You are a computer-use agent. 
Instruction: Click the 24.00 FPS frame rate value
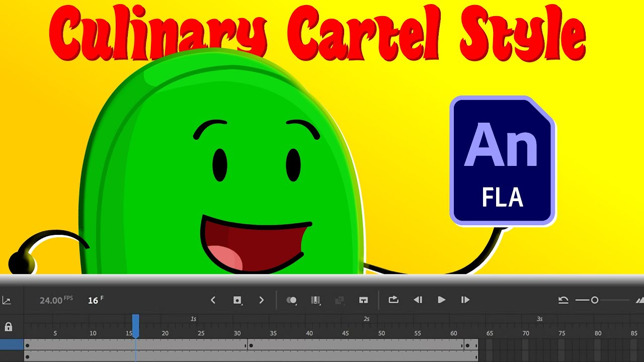[x=56, y=300]
